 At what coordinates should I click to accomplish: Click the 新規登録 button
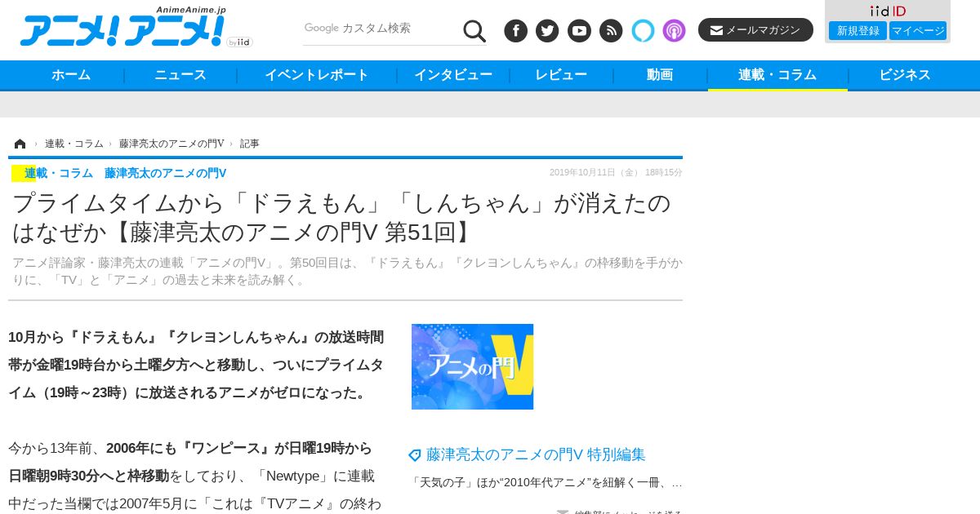coord(857,31)
